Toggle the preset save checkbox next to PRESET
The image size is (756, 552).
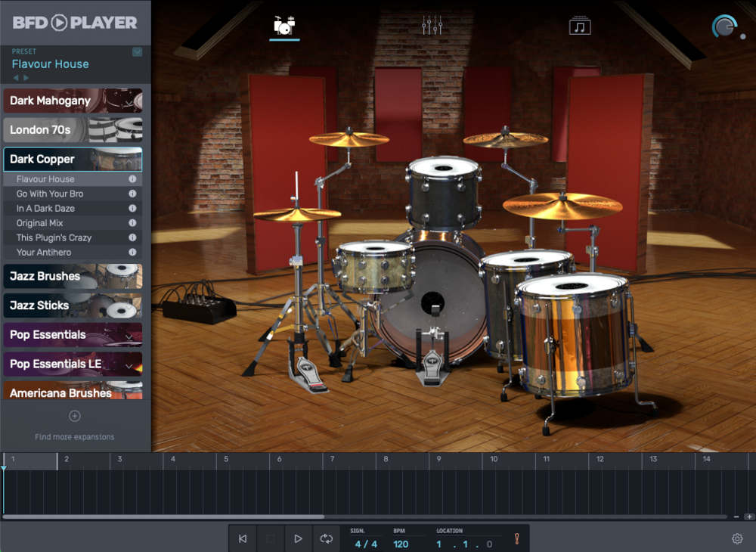click(x=136, y=51)
